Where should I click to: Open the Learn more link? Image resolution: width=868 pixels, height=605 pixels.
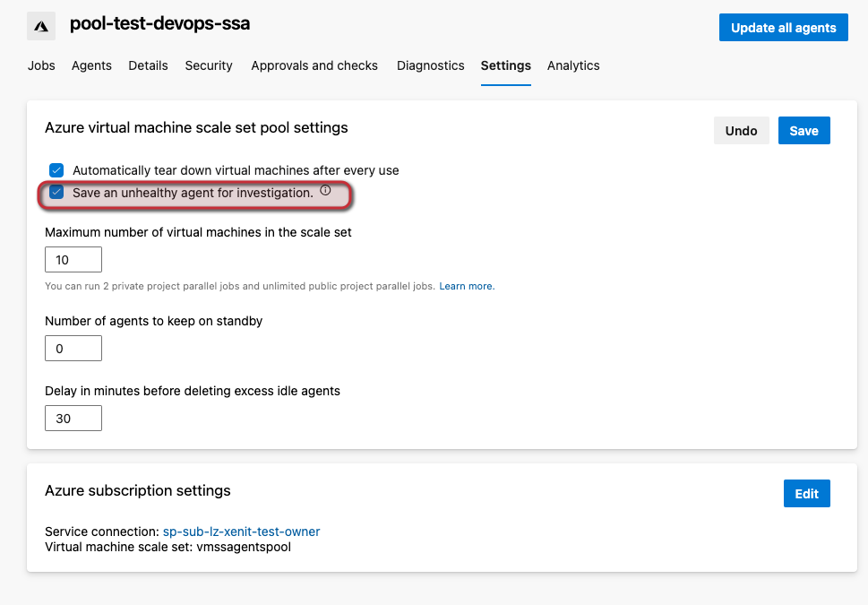(x=466, y=286)
